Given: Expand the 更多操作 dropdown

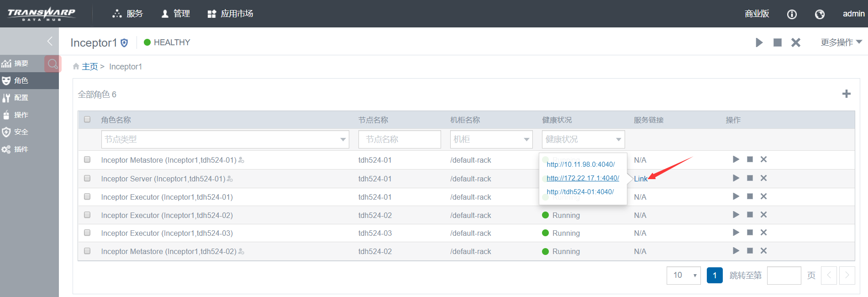Looking at the screenshot, I should pos(841,42).
